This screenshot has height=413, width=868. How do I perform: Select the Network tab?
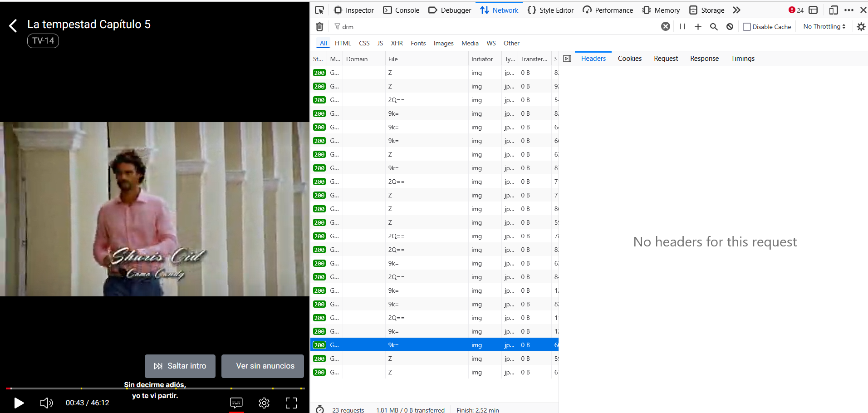pos(499,10)
